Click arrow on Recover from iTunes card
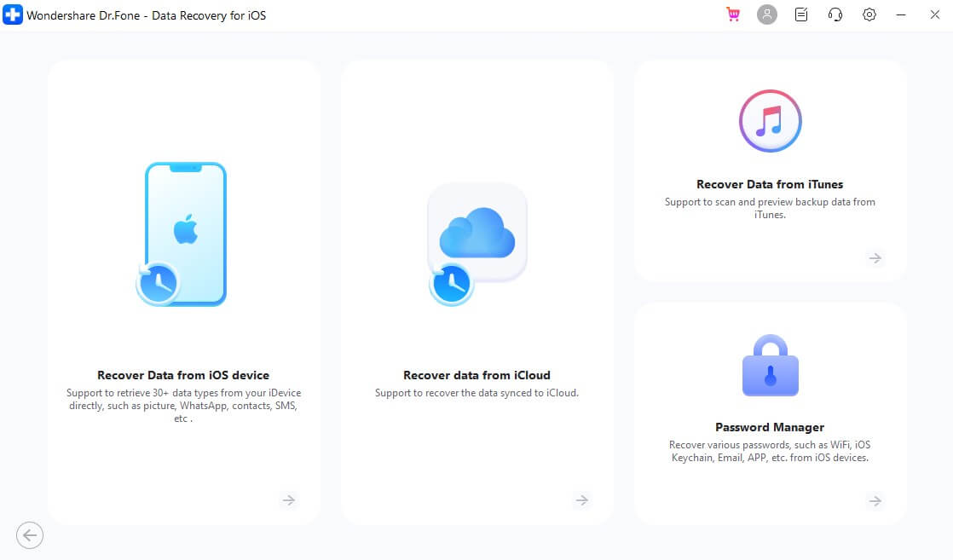 point(875,257)
